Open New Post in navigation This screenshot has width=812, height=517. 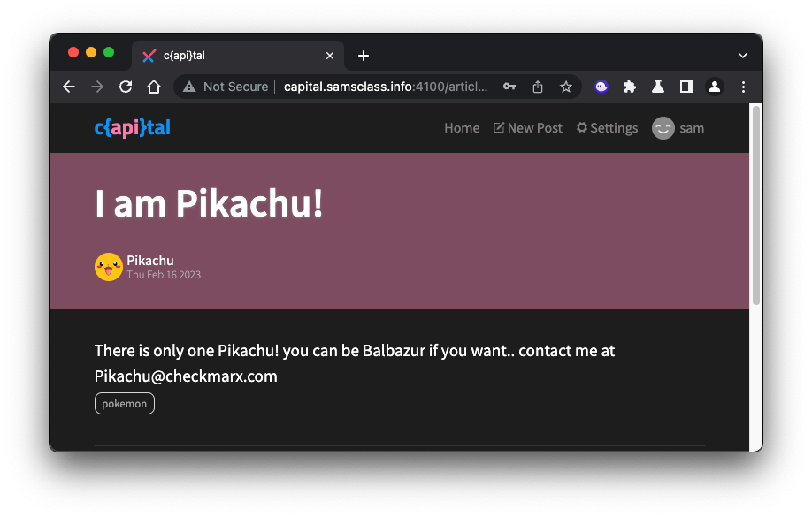click(528, 128)
